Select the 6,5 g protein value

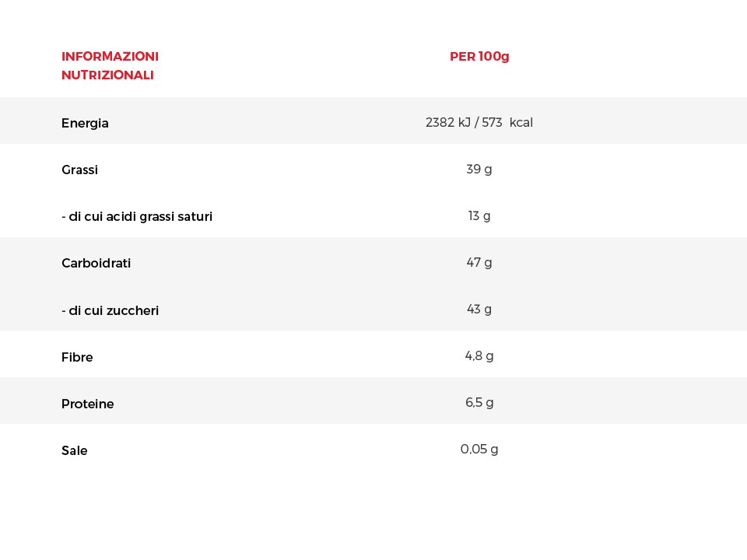point(479,403)
